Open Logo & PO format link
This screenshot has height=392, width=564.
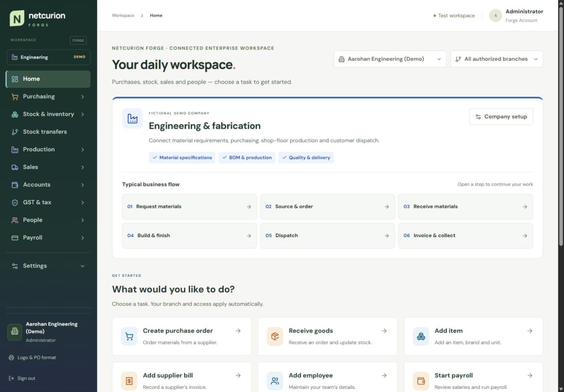[32, 358]
